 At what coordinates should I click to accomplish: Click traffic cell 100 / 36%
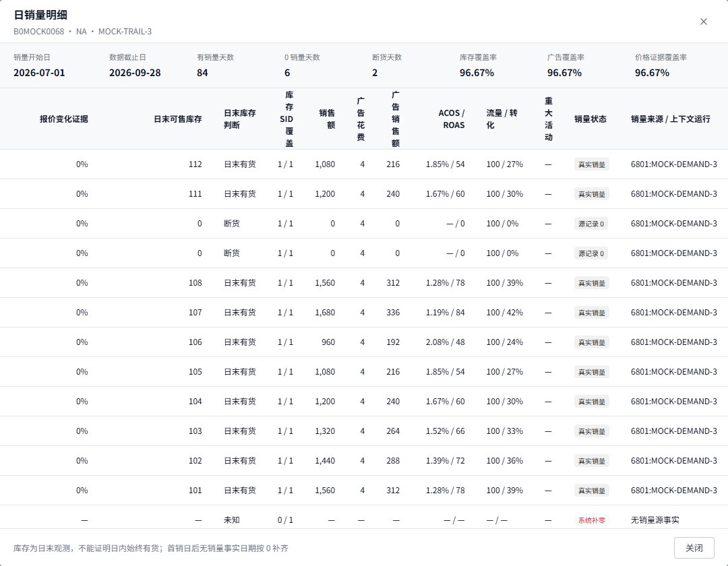tap(505, 461)
